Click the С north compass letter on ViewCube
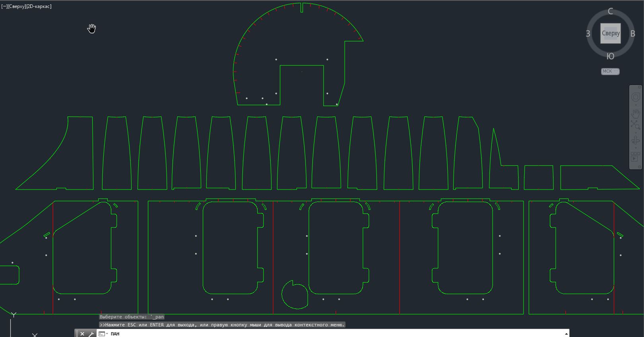Image resolution: width=644 pixels, height=337 pixels. [x=611, y=12]
